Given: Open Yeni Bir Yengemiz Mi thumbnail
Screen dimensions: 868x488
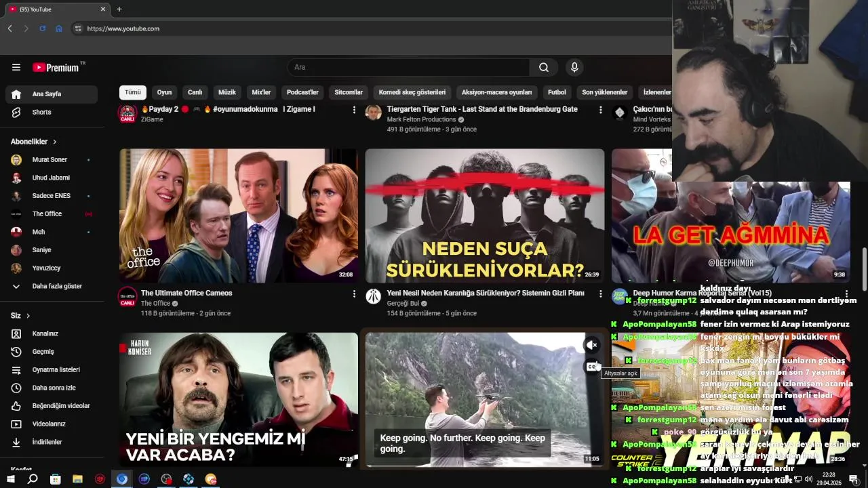Looking at the screenshot, I should pyautogui.click(x=239, y=399).
